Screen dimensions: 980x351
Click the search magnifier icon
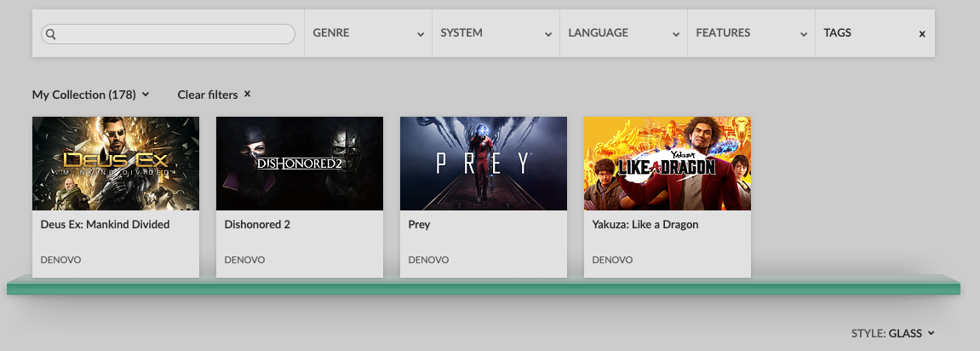pyautogui.click(x=51, y=34)
